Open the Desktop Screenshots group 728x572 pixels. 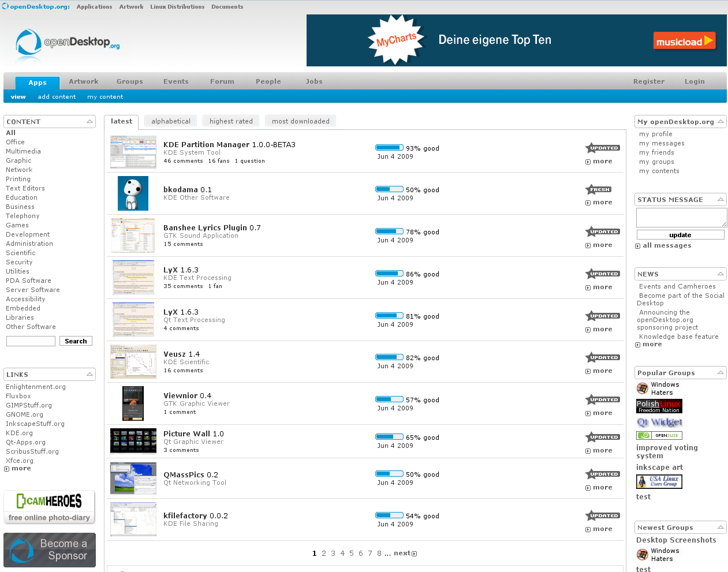coord(676,540)
